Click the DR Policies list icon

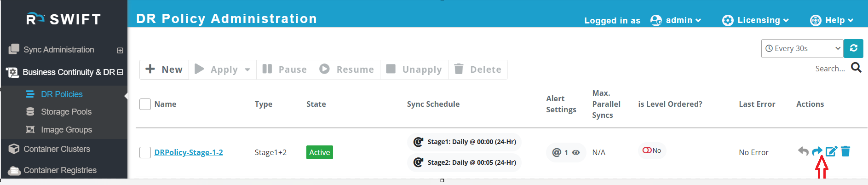[x=30, y=94]
